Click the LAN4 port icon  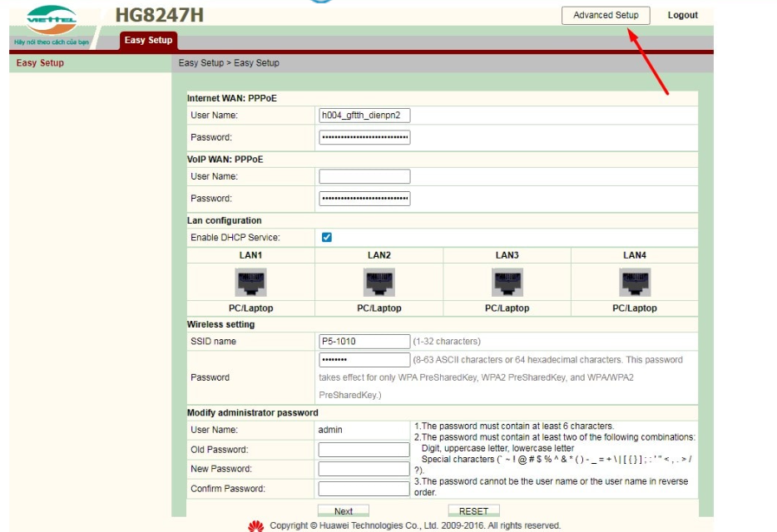[x=635, y=283]
